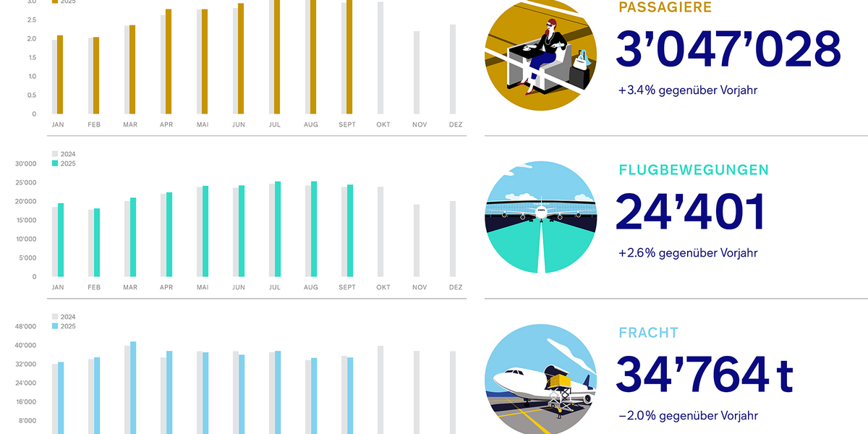Click the 2024 grey legend swatch for flight movements

pyautogui.click(x=54, y=154)
